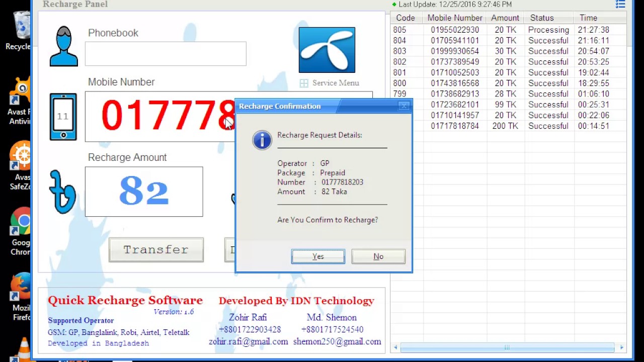Open the Service Menu grid icon
Screen dimensions: 644x362
click(x=304, y=83)
